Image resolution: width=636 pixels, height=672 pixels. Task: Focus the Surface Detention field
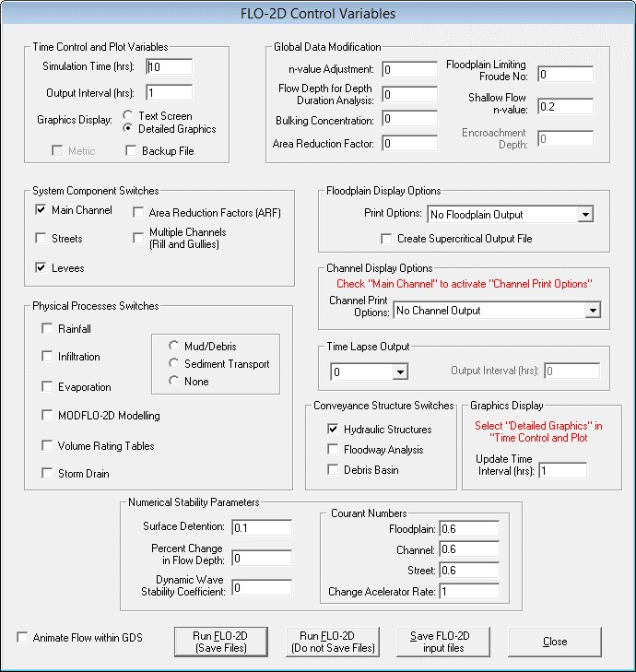261,528
